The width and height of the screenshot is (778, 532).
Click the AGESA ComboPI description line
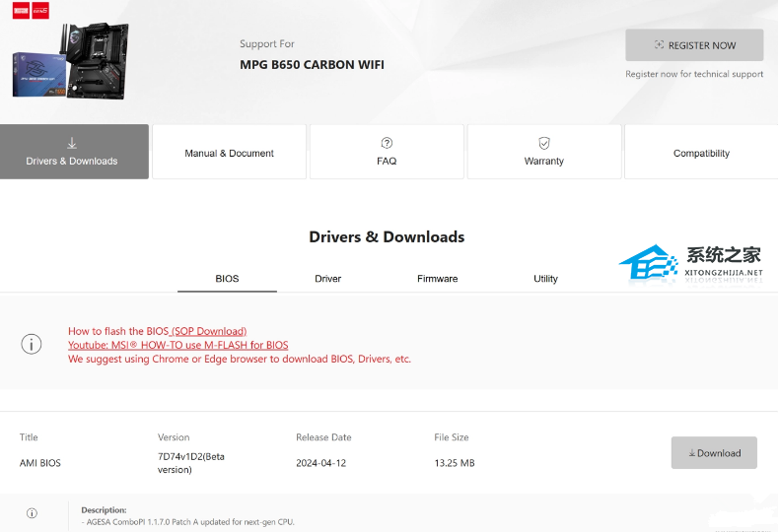(x=188, y=522)
